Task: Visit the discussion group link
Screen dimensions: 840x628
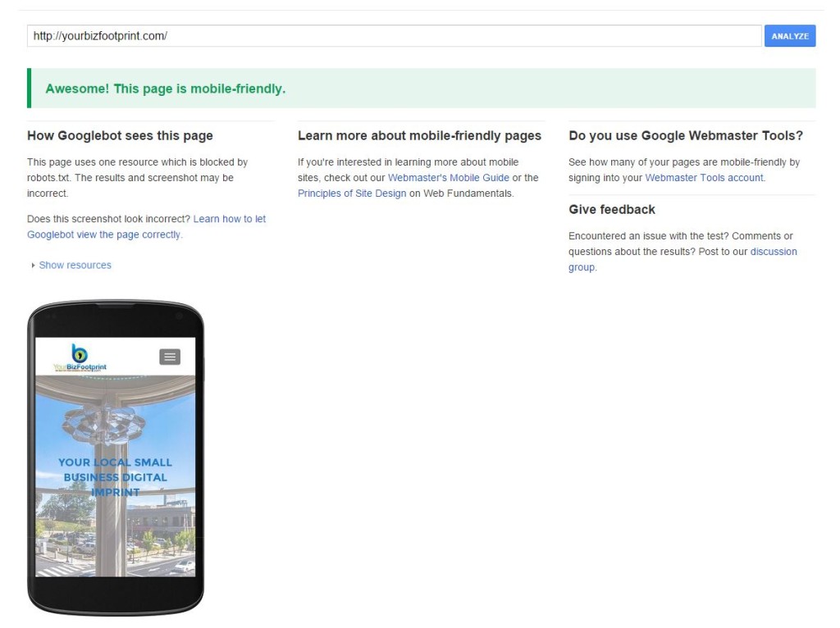Action: pyautogui.click(x=683, y=259)
